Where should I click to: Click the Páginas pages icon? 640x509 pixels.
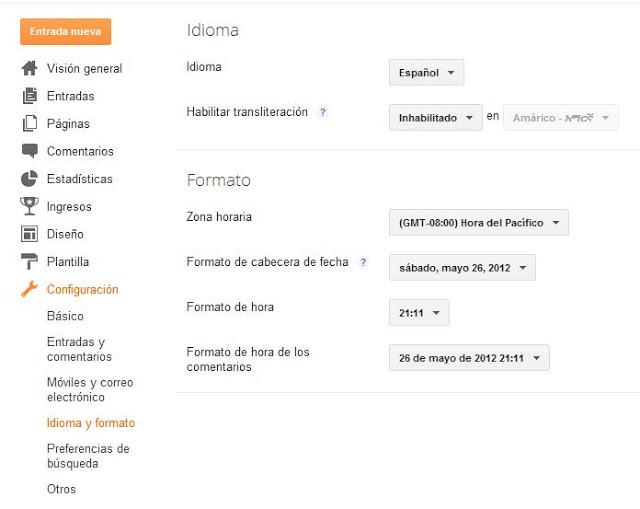coord(29,123)
